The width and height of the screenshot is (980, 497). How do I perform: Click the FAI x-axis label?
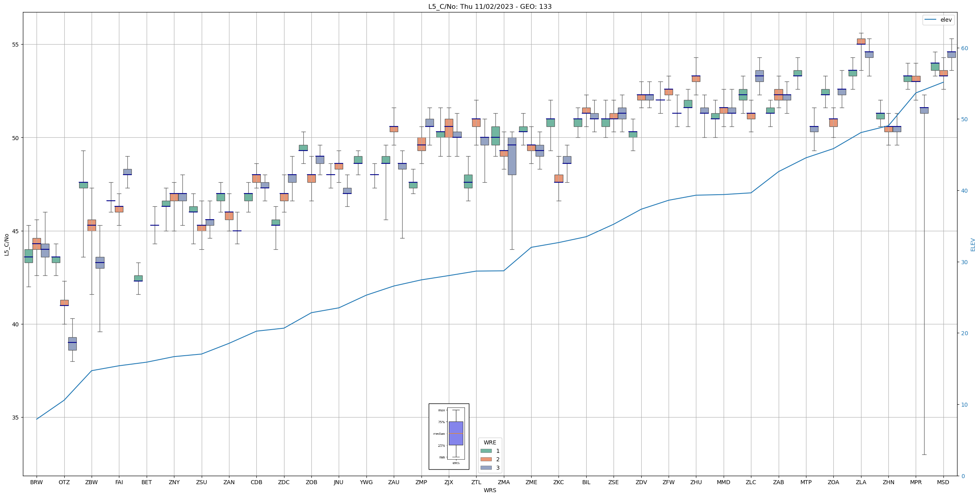119,482
